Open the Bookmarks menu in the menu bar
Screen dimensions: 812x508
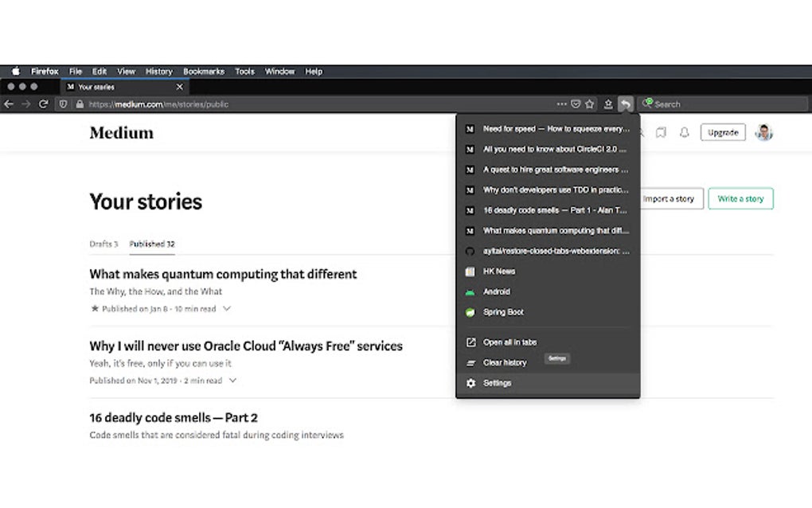[204, 72]
